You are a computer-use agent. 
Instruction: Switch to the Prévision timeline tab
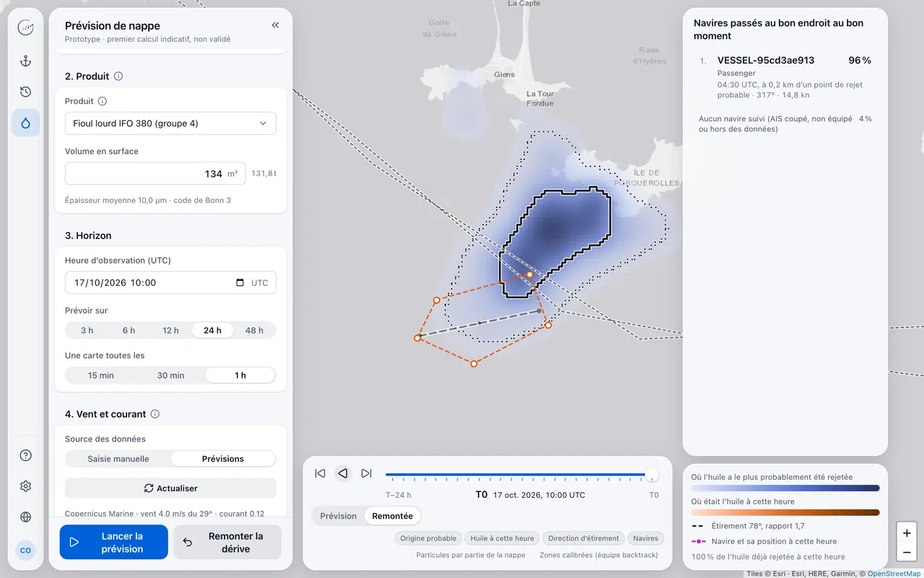tap(339, 516)
